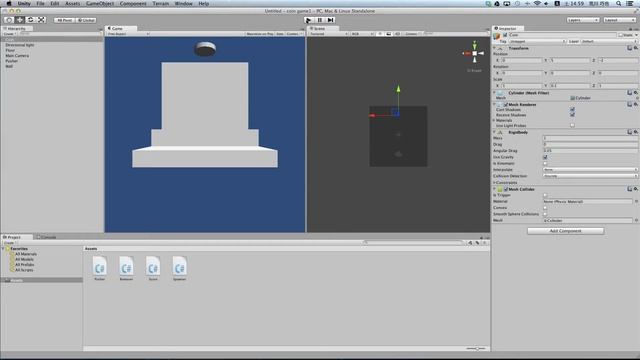Viewport: 640px width, 360px height.
Task: Toggle the GameObject active checkbox
Action: coord(505,35)
